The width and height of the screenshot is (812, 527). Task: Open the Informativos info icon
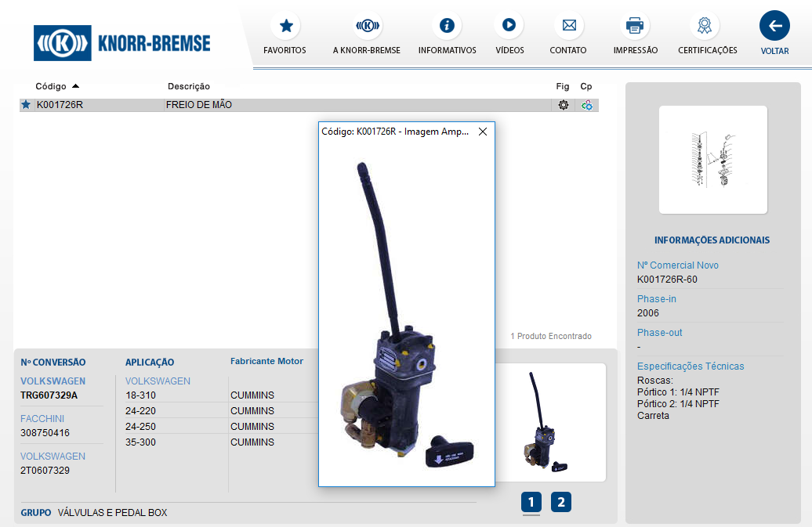click(x=447, y=26)
